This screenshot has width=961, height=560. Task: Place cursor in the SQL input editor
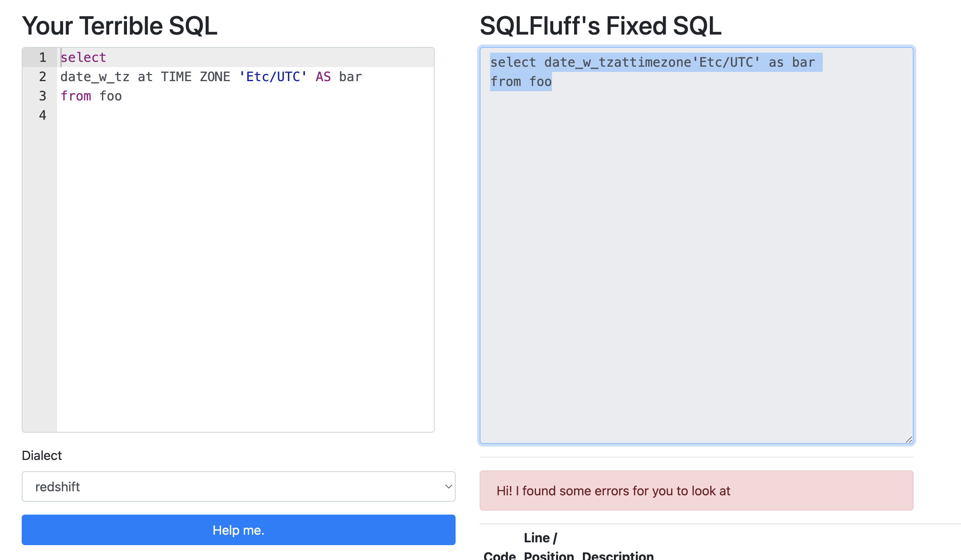[x=241, y=201]
